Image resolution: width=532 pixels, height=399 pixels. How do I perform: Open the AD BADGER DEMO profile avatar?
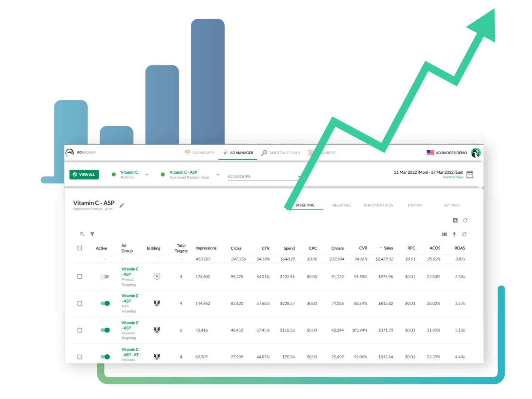point(476,153)
